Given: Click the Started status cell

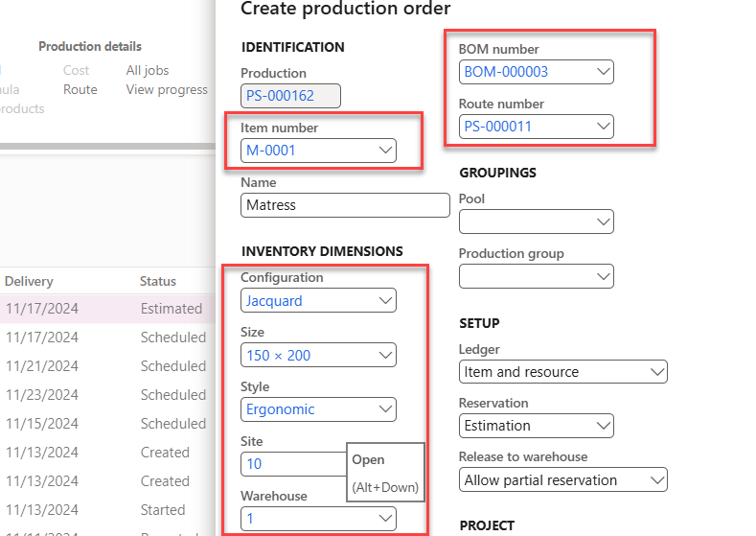Looking at the screenshot, I should click(163, 510).
